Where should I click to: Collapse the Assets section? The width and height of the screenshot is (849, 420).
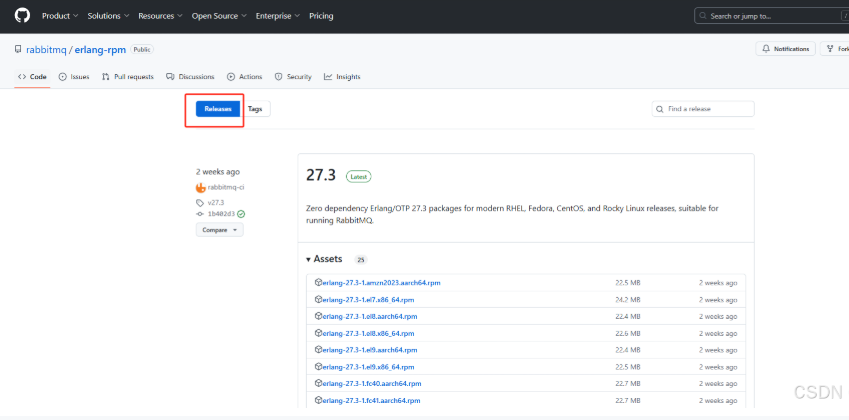pos(324,259)
